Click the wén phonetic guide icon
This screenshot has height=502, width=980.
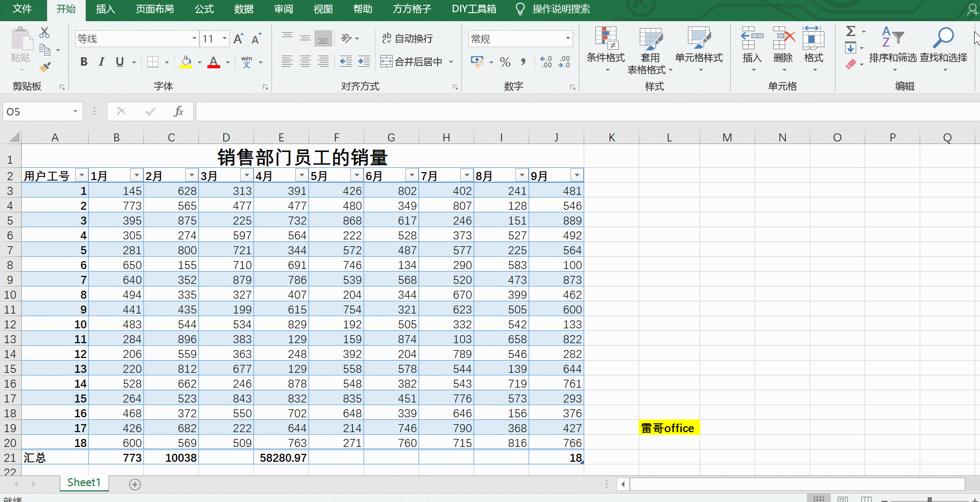click(x=247, y=62)
